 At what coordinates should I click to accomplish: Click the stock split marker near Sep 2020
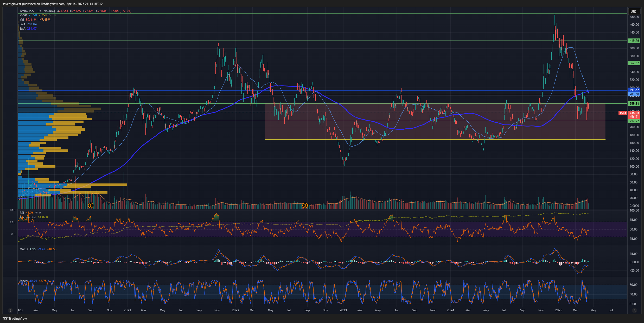tap(91, 205)
